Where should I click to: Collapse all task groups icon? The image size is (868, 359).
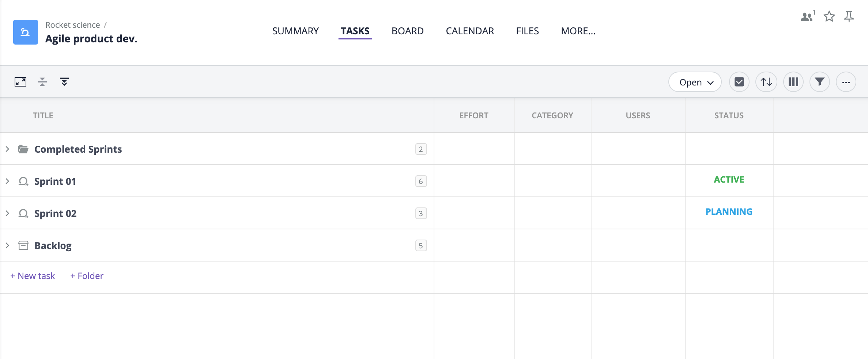pyautogui.click(x=42, y=82)
